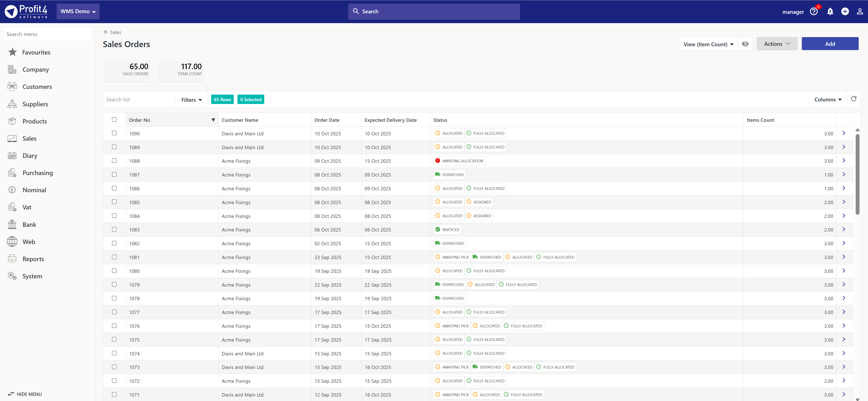Click the 65 Rows badge

tap(222, 100)
